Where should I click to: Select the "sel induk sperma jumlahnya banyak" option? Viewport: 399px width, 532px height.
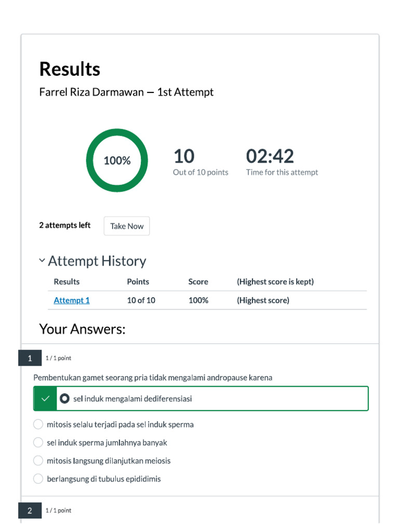(x=38, y=443)
